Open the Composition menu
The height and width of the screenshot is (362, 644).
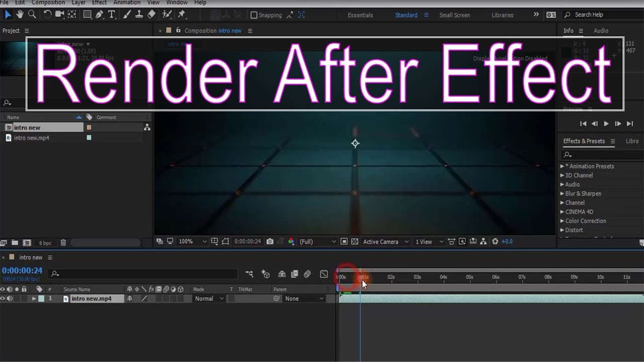coord(48,3)
